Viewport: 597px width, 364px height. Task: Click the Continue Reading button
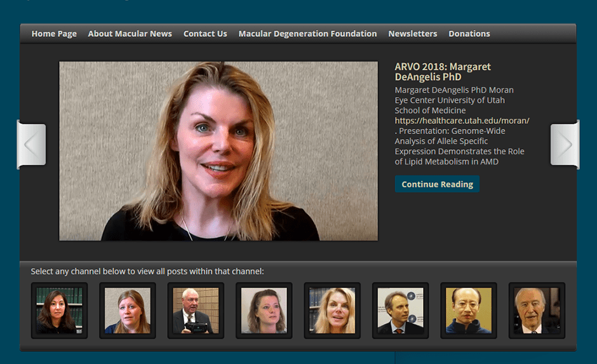pyautogui.click(x=437, y=184)
